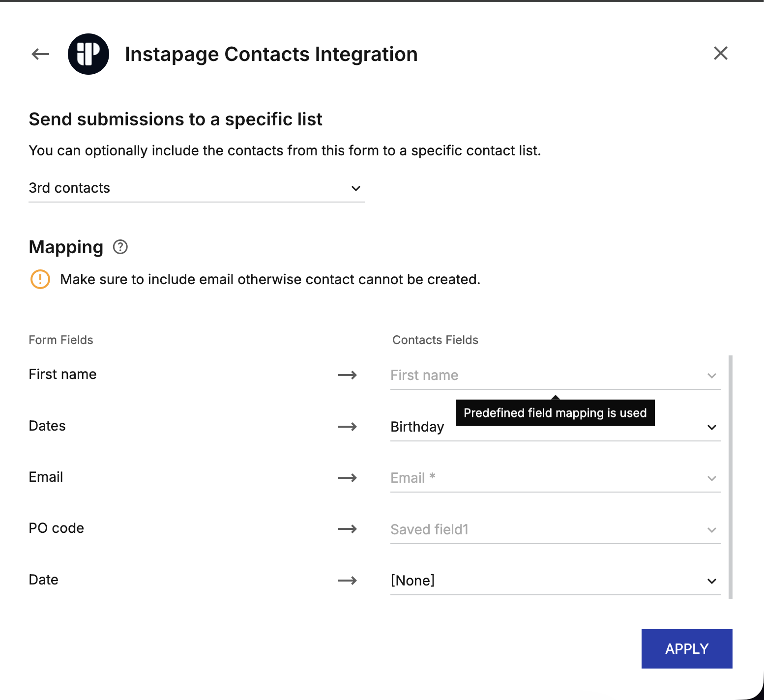Click the arrow icon beside First name
764x700 pixels.
(x=348, y=375)
